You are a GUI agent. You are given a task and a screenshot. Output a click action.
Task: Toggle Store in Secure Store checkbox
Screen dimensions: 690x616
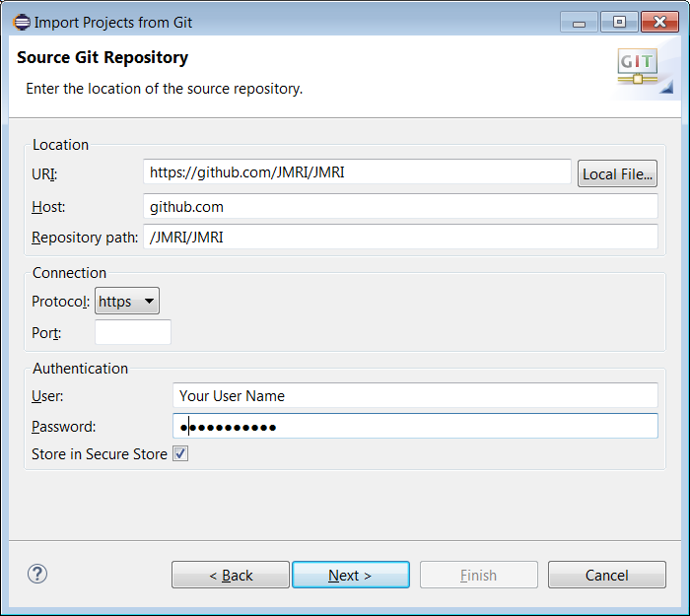pyautogui.click(x=180, y=454)
